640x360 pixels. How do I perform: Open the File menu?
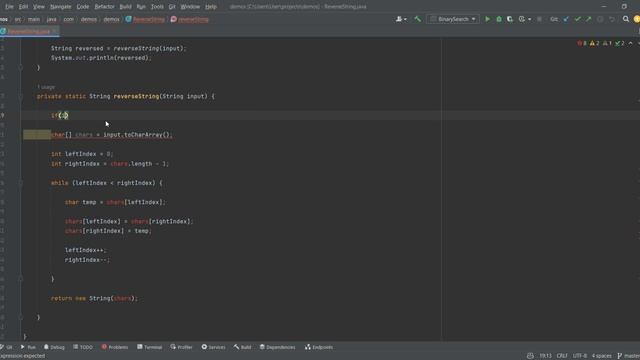[x=9, y=7]
